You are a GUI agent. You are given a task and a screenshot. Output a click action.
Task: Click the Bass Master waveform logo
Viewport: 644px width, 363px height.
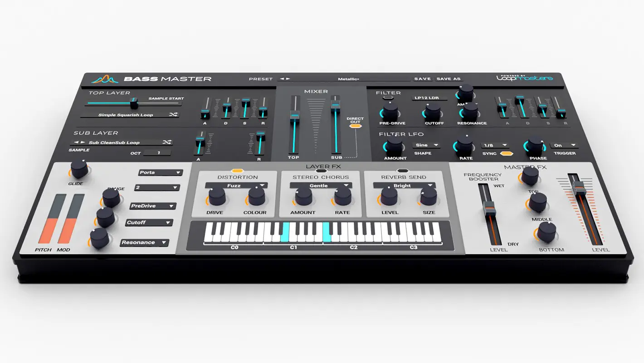(x=104, y=79)
